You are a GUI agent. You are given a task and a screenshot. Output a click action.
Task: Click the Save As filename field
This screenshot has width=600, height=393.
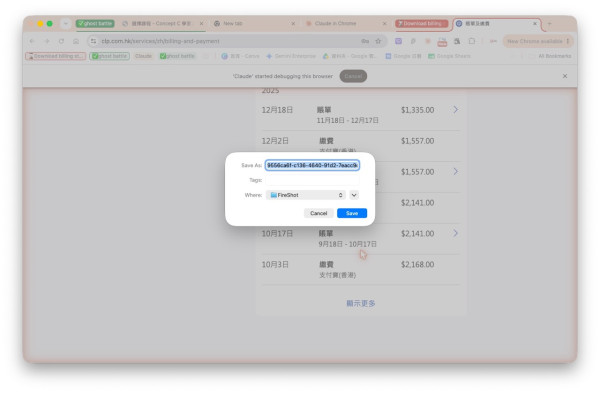(312, 165)
